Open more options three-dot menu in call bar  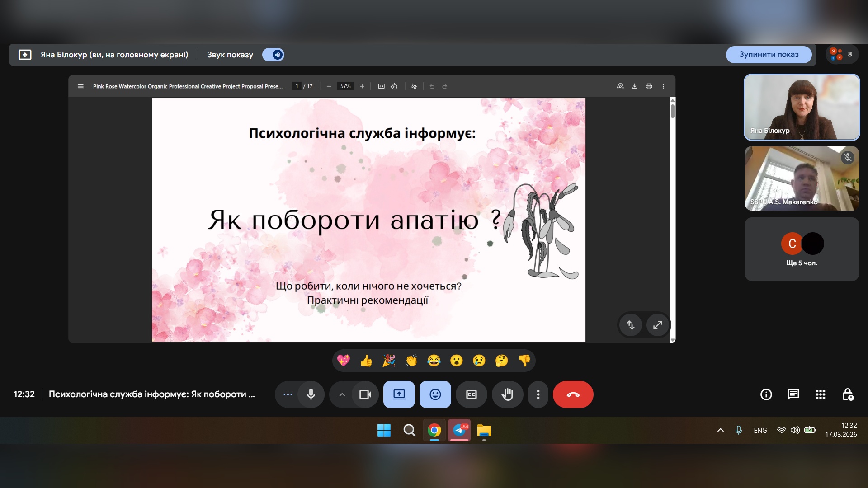click(x=538, y=394)
